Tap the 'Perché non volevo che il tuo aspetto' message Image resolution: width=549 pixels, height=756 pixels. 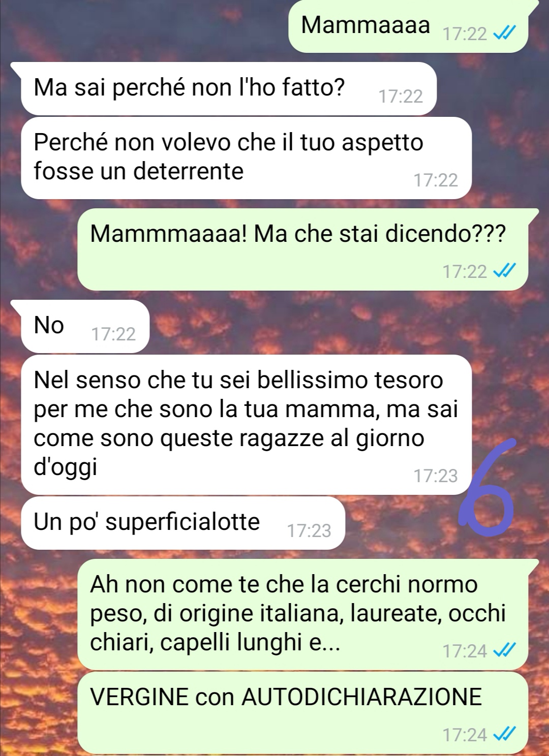[x=247, y=158]
